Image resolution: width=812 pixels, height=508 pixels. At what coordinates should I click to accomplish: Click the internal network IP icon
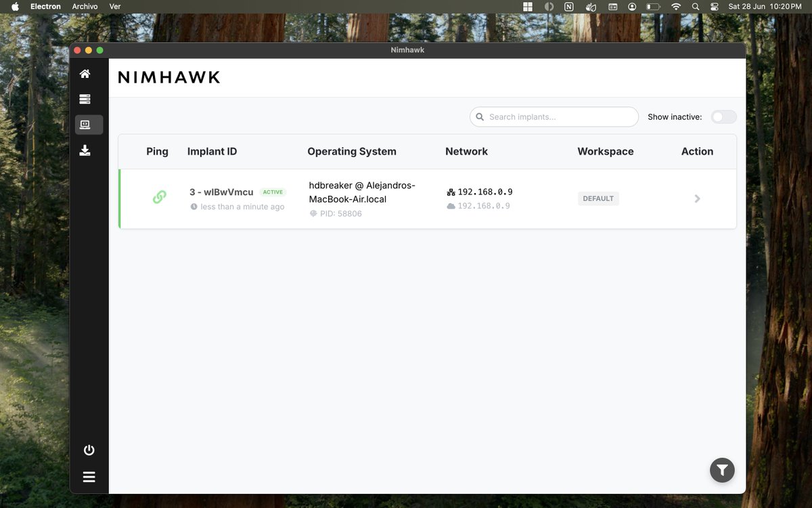click(x=451, y=192)
